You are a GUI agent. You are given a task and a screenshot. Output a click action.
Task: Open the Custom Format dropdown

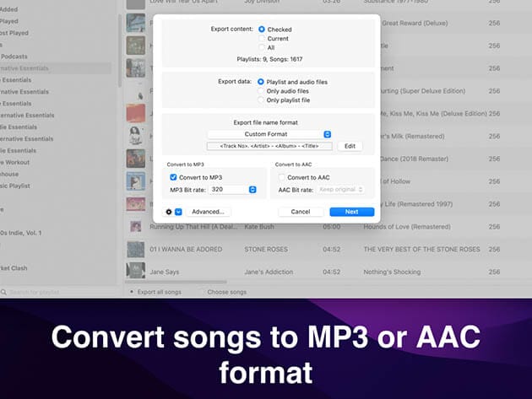coord(269,134)
